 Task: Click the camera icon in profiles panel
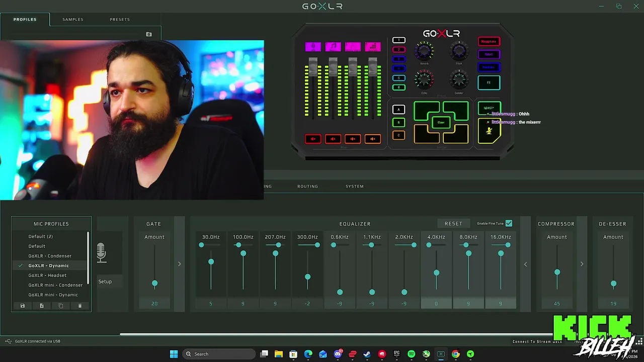pos(149,34)
